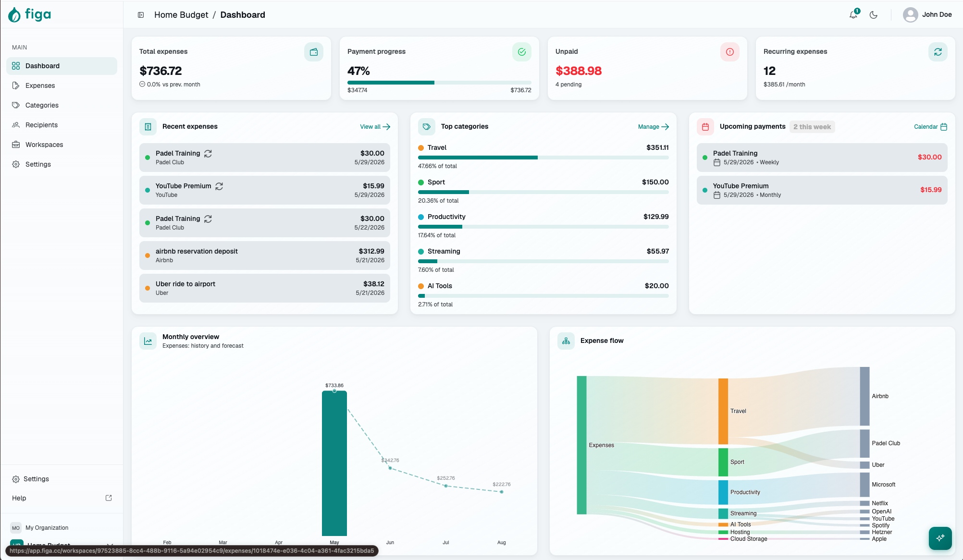Click the Travel category progress bar
Viewport: 963px width, 560px height.
[x=543, y=158]
